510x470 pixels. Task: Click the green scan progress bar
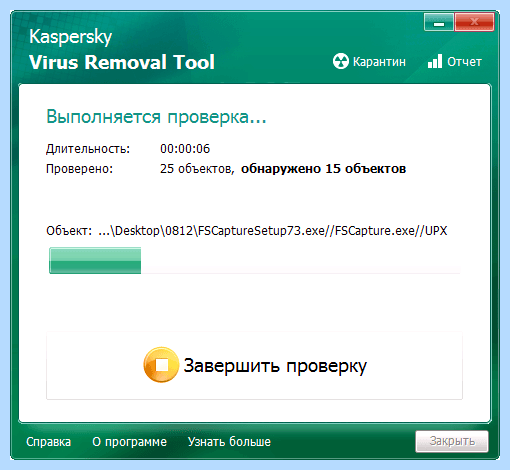coord(254,261)
